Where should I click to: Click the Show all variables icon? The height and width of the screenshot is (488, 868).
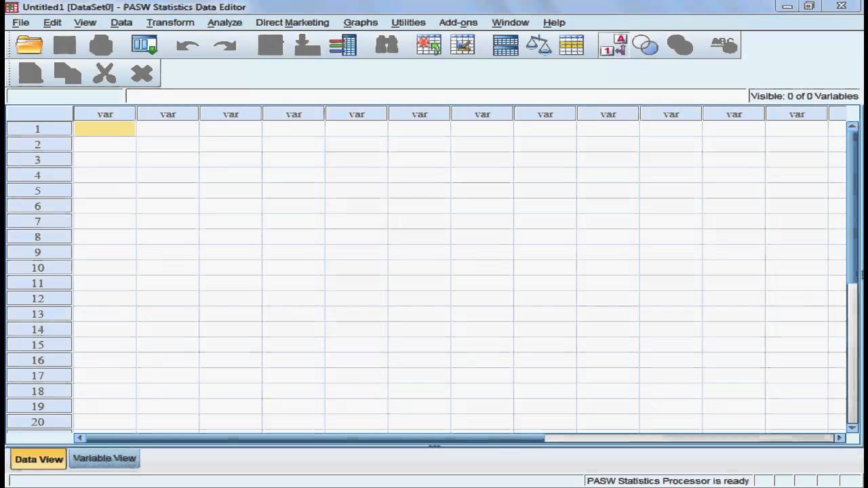click(680, 45)
